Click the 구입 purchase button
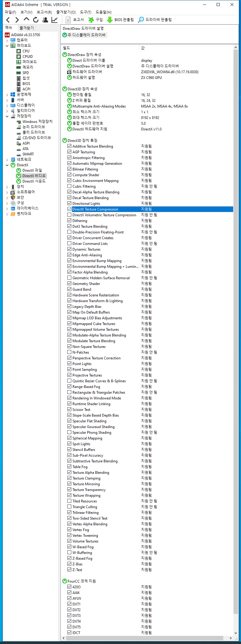This screenshot has width=241, height=644. pos(95,20)
